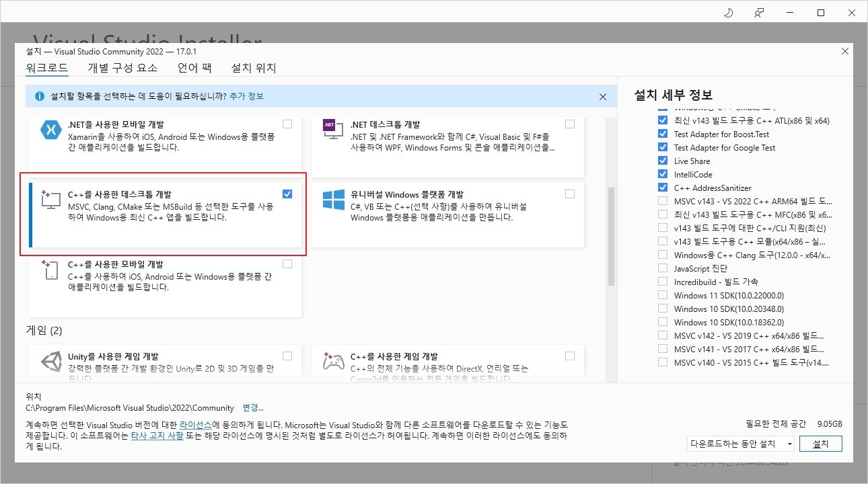Viewport: 868px width, 484px height.
Task: Uncheck C++를 사용한 데스크톱 개발 workload
Action: tap(287, 194)
